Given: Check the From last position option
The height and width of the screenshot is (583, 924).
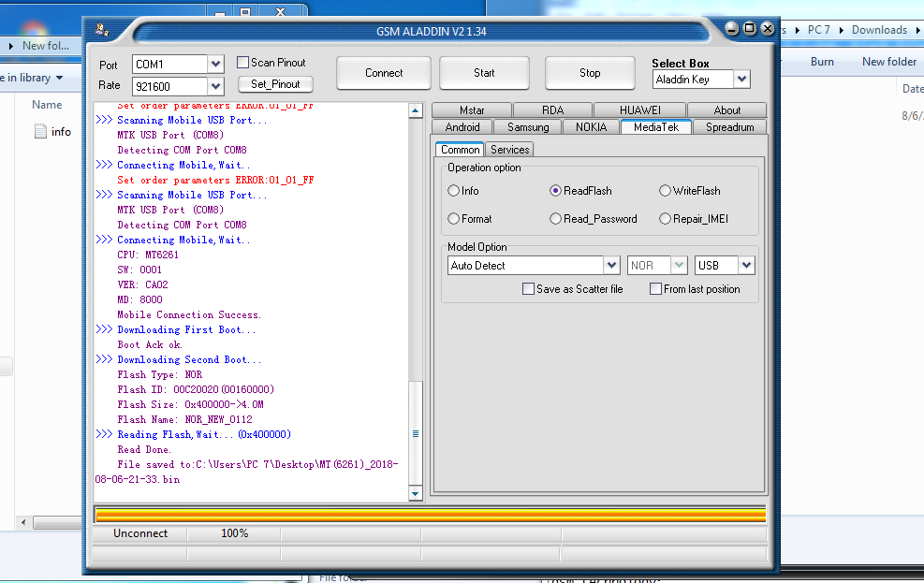Looking at the screenshot, I should pyautogui.click(x=655, y=289).
